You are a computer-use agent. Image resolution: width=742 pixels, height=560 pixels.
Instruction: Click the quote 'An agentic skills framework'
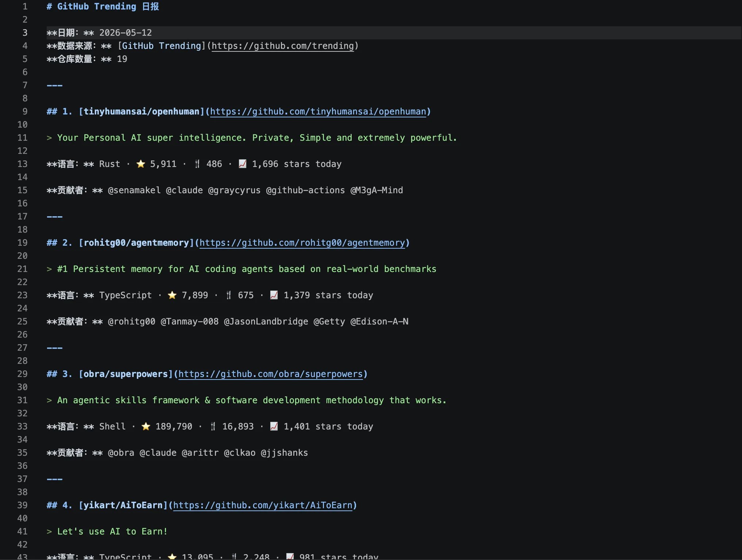[x=128, y=400]
